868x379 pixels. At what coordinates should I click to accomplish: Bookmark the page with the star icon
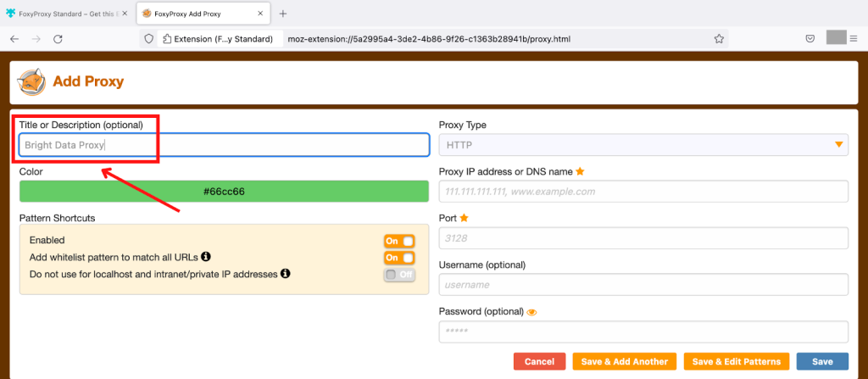(719, 39)
